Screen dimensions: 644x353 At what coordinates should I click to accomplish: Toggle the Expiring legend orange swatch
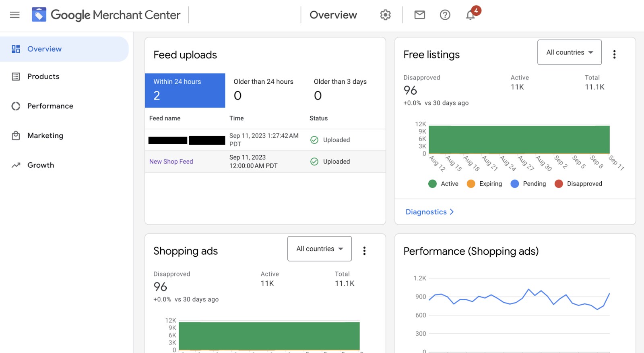(471, 184)
